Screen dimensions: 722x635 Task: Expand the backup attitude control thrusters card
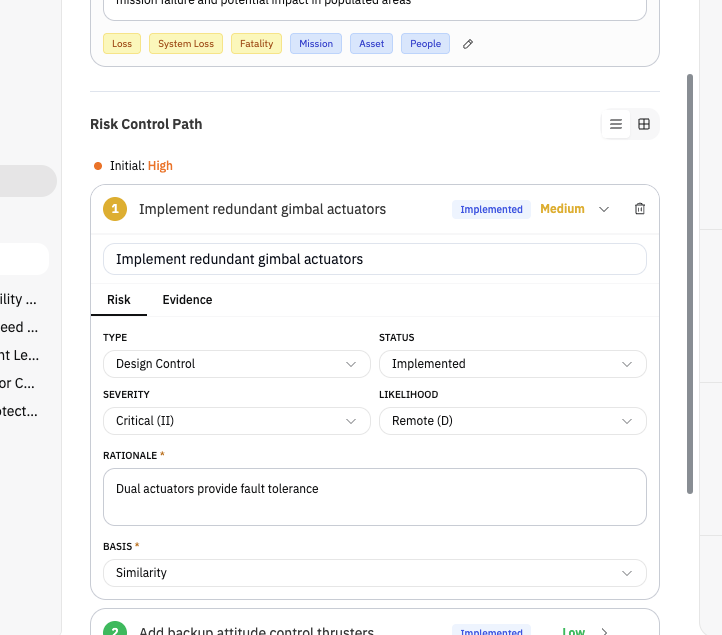click(604, 631)
